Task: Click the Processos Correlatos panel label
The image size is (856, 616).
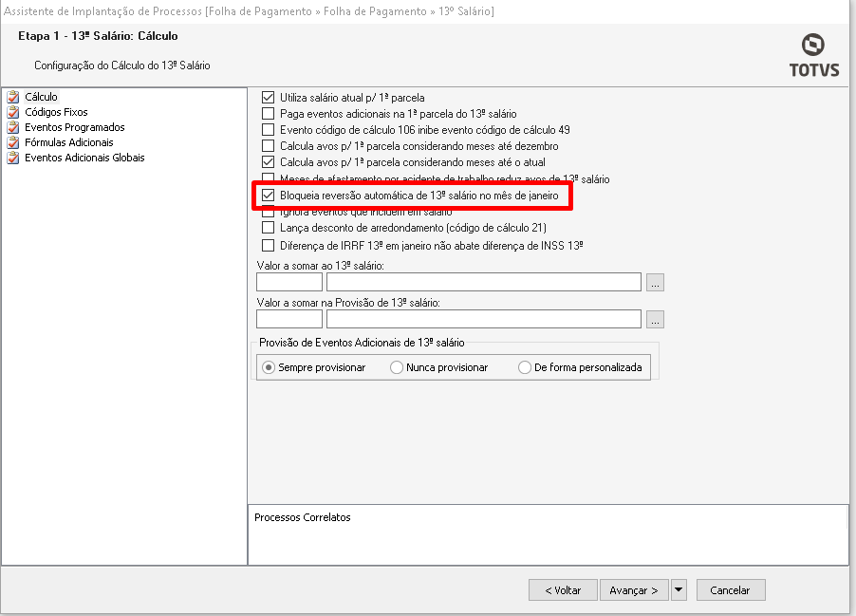Action: 303,517
